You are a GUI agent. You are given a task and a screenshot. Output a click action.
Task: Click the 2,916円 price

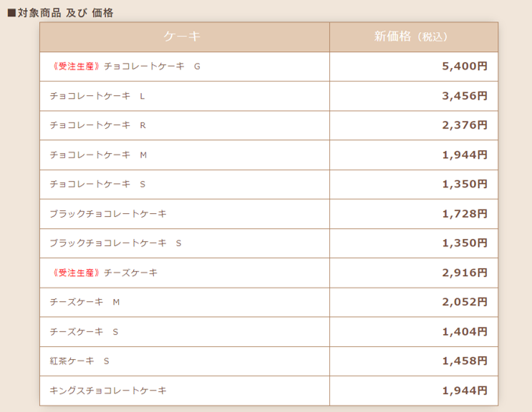(464, 273)
